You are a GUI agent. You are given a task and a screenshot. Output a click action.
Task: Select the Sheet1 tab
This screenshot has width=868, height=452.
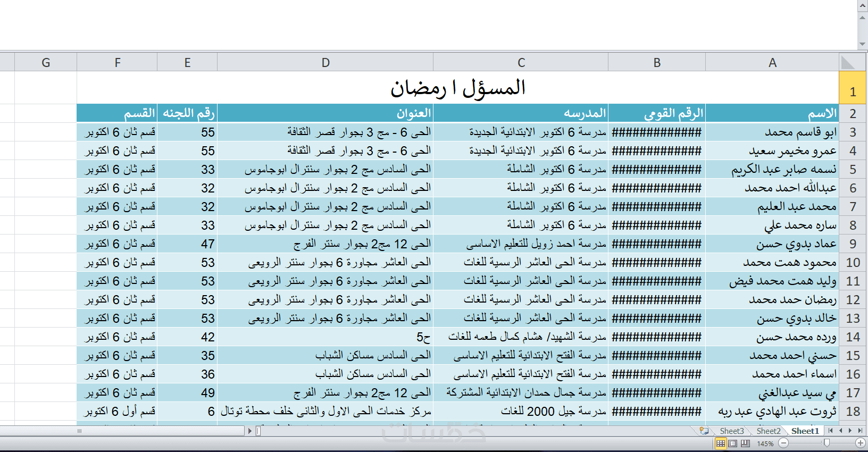[x=805, y=431]
